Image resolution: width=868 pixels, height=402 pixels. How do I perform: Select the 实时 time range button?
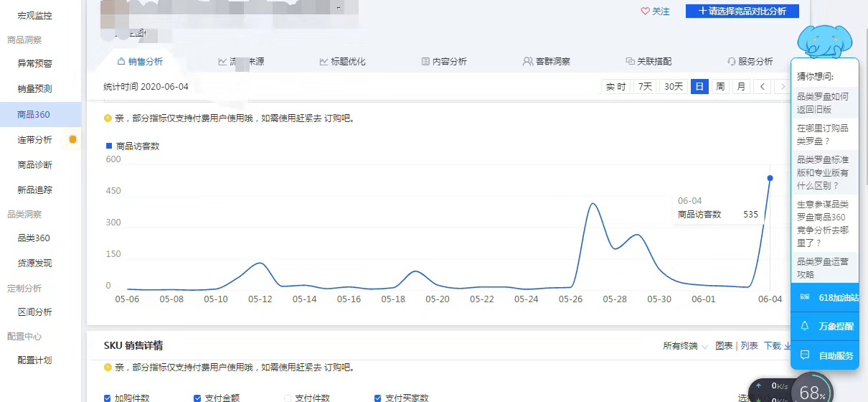[x=616, y=87]
